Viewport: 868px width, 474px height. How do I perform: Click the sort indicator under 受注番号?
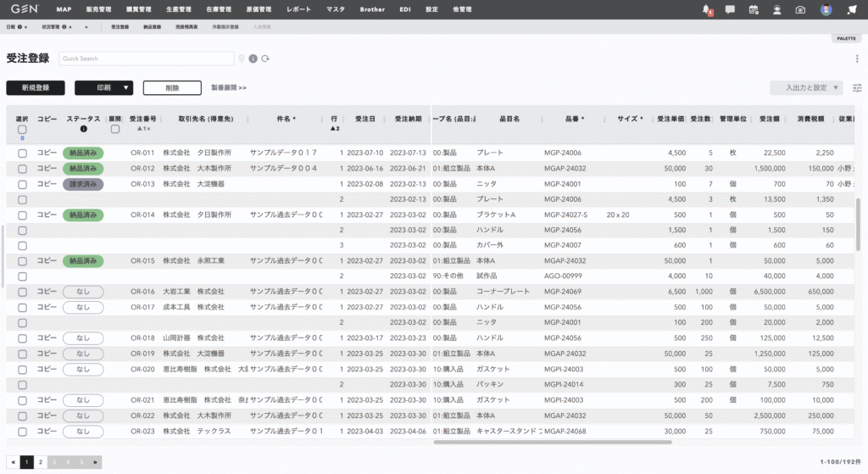pyautogui.click(x=143, y=129)
